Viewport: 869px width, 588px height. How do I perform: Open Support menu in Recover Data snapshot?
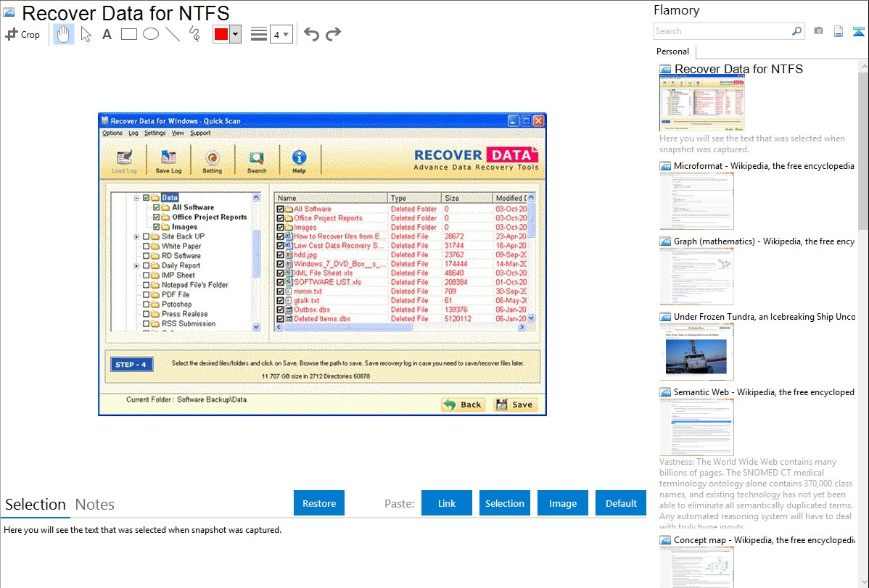tap(201, 133)
